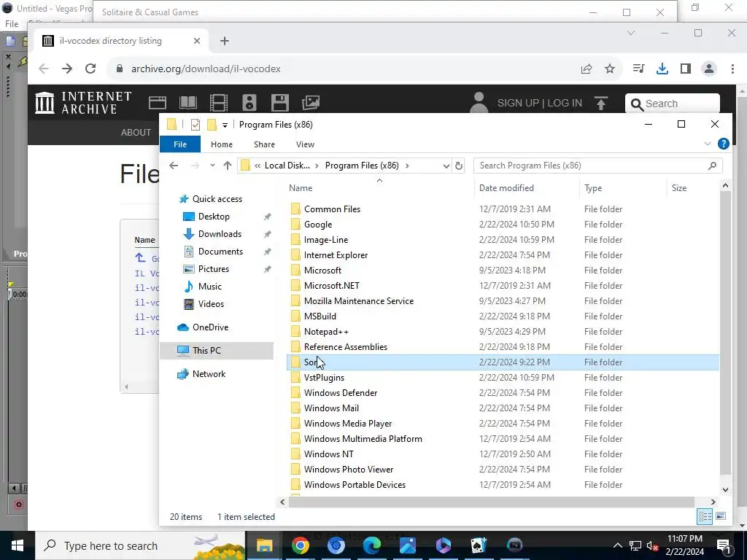Open Internet Archive web icon

click(x=158, y=102)
